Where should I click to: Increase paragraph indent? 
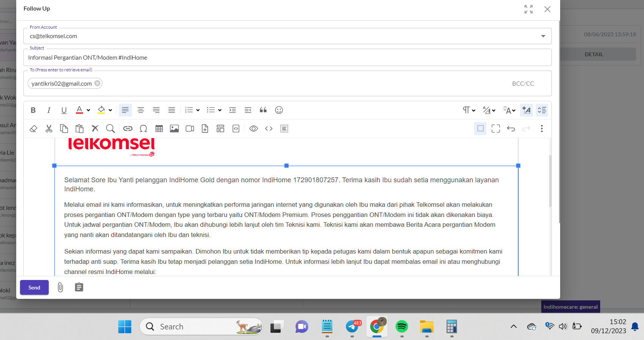coord(233,110)
